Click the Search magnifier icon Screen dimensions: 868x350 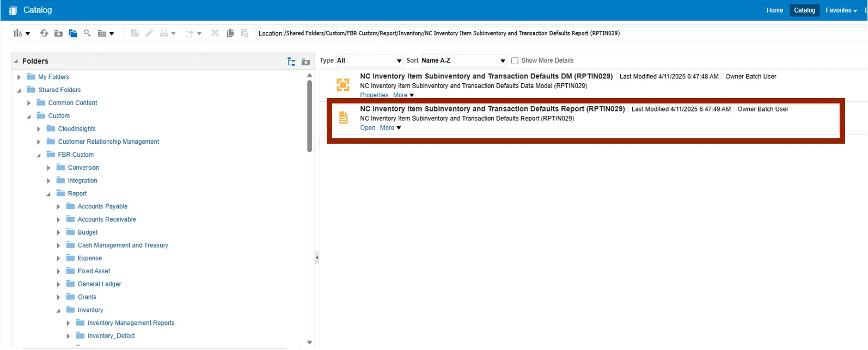pyautogui.click(x=87, y=33)
